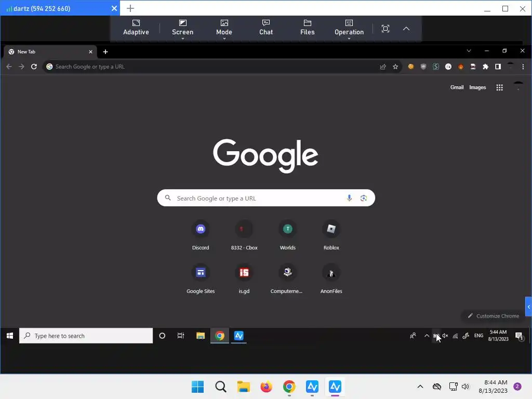Collapse the remote session toolbar
The image size is (532, 399).
click(406, 29)
